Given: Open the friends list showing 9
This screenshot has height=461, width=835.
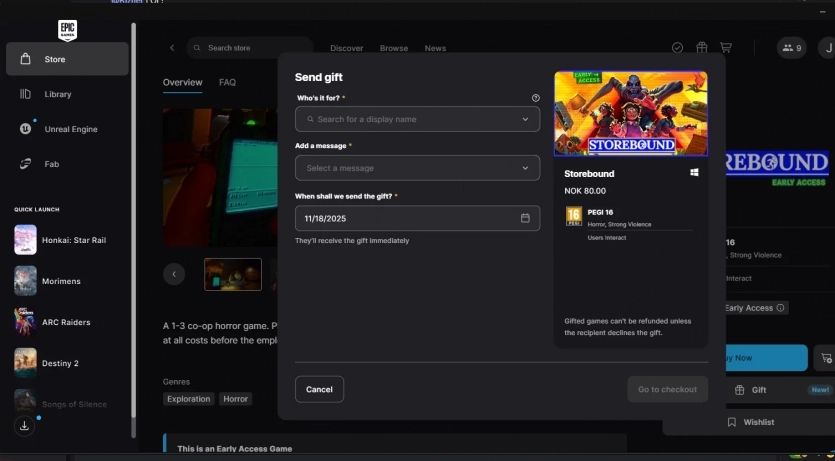Looking at the screenshot, I should pyautogui.click(x=791, y=48).
